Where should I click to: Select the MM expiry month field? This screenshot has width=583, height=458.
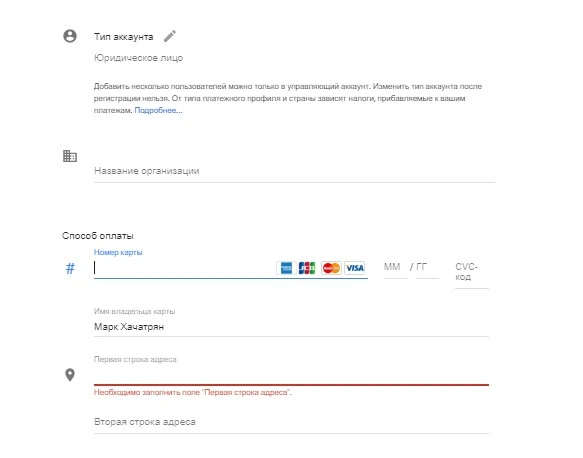tap(395, 267)
